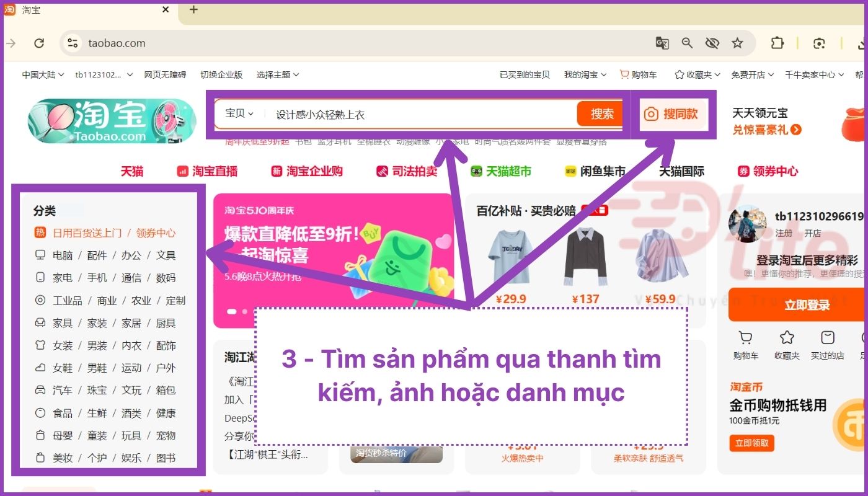This screenshot has height=496, width=868.
Task: Expand the tb1123102... account dropdown
Action: (104, 74)
